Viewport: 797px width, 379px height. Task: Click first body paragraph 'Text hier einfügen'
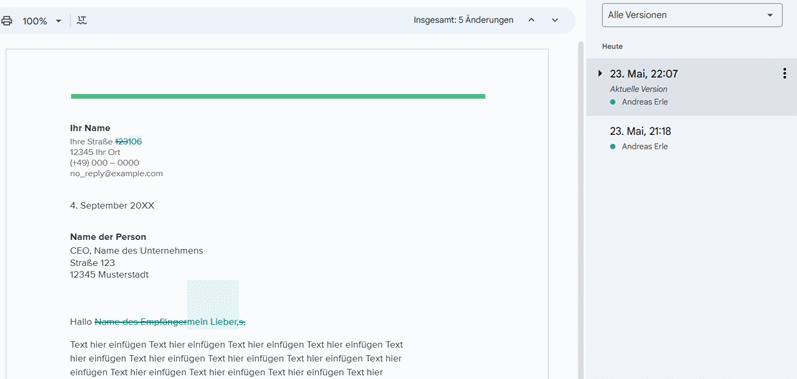tap(236, 359)
